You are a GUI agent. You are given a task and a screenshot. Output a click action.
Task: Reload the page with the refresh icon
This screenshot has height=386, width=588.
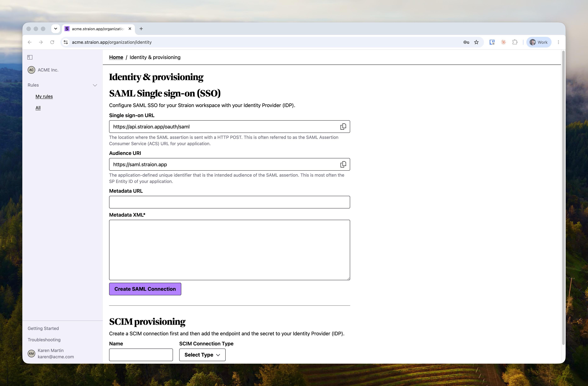(52, 42)
